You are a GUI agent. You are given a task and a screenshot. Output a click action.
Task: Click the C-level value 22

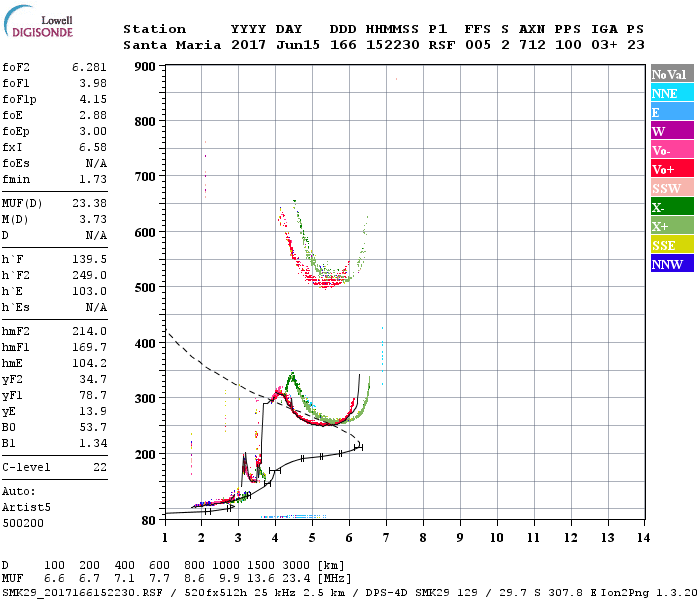click(100, 467)
